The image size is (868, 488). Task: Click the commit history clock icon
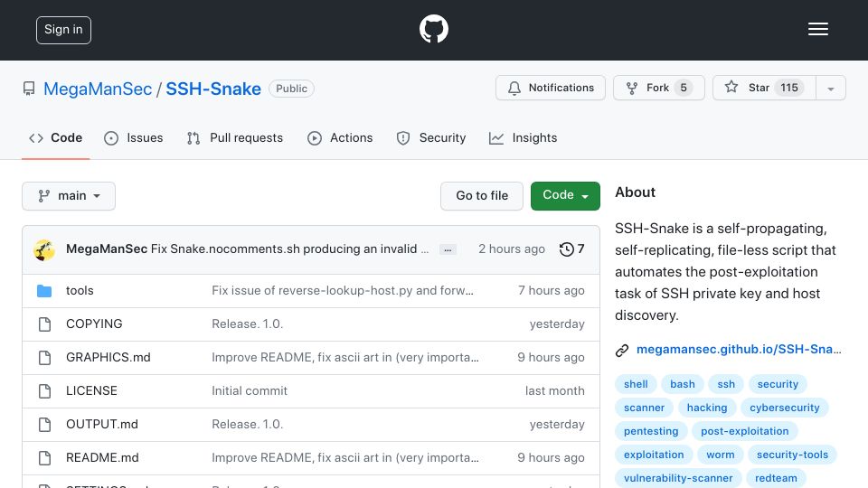point(566,249)
